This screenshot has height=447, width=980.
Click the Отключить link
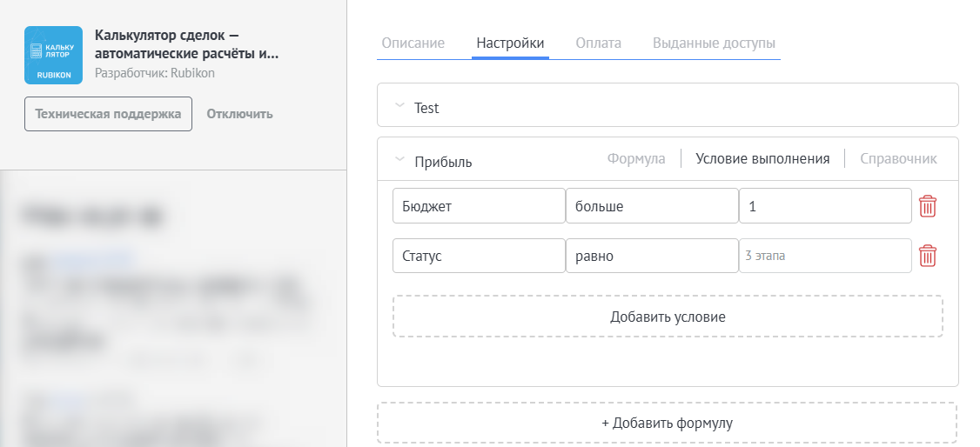[x=240, y=114]
